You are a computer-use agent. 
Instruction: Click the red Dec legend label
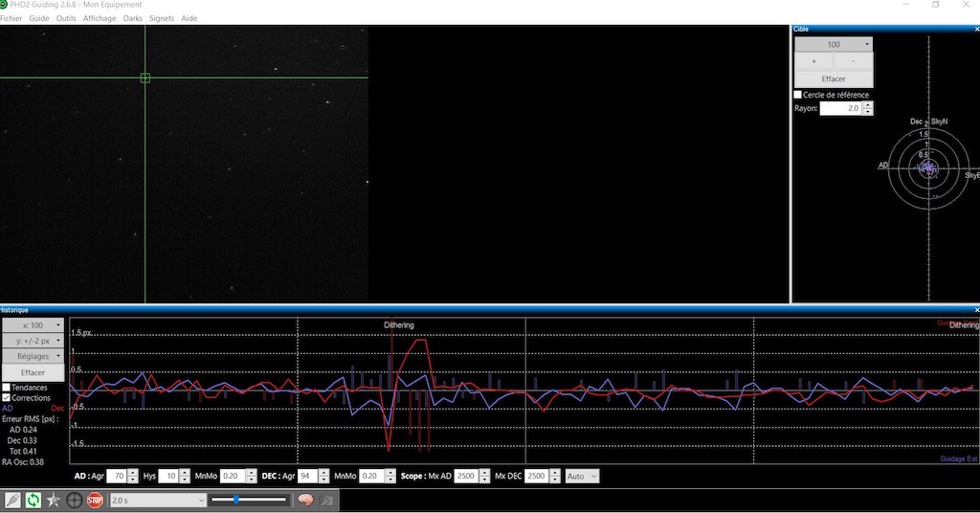pyautogui.click(x=57, y=408)
